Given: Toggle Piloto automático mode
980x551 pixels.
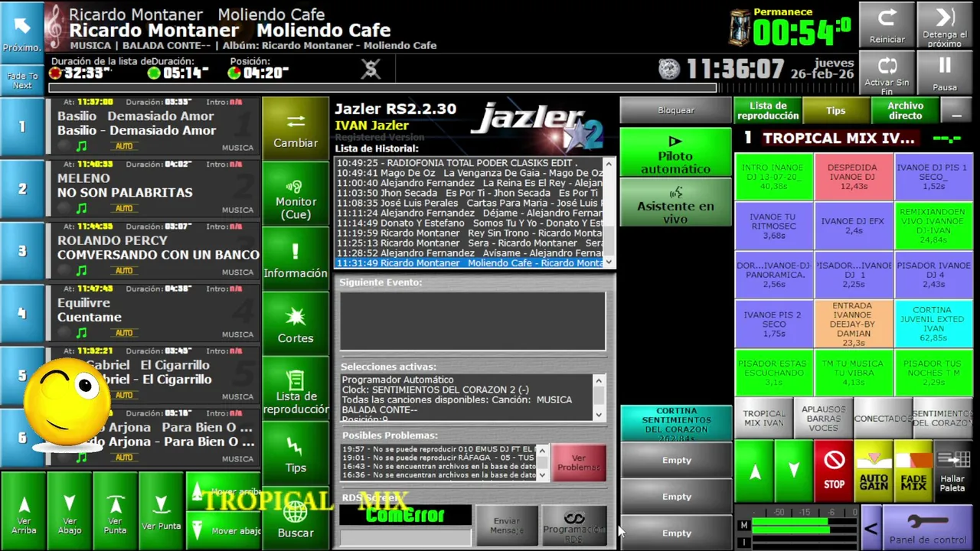Looking at the screenshot, I should [x=675, y=152].
